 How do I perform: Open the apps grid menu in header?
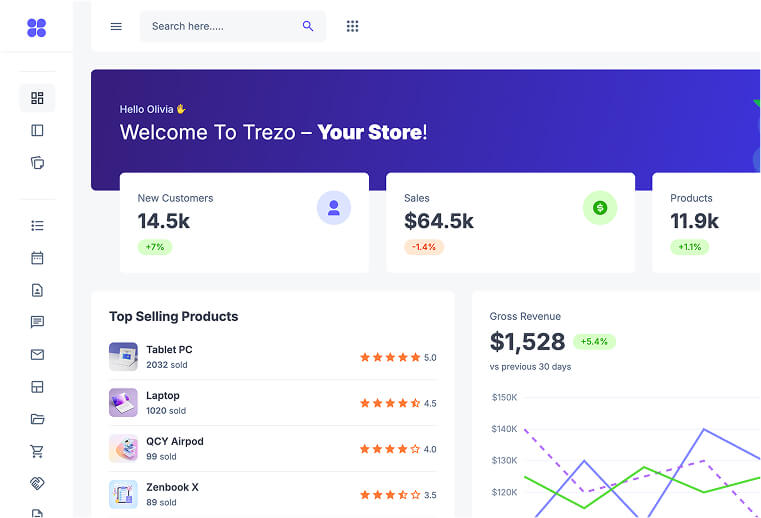[352, 26]
